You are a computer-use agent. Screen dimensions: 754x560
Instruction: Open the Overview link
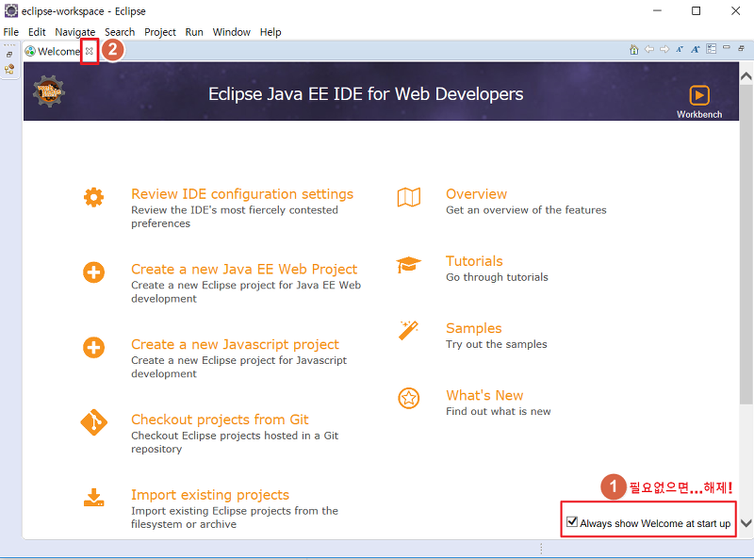pos(477,194)
